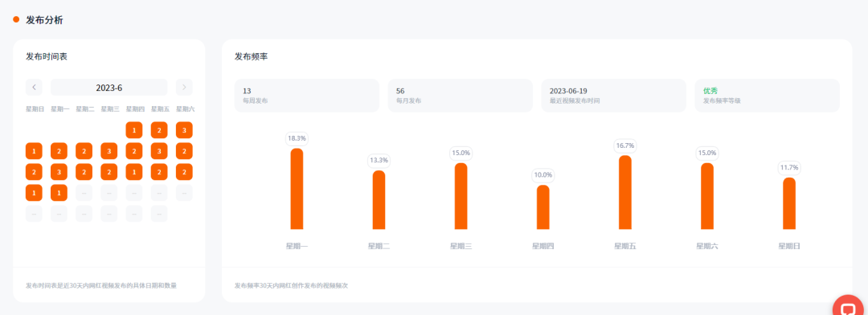
Task: Click the 星期日 calendar column header
Action: click(x=35, y=109)
